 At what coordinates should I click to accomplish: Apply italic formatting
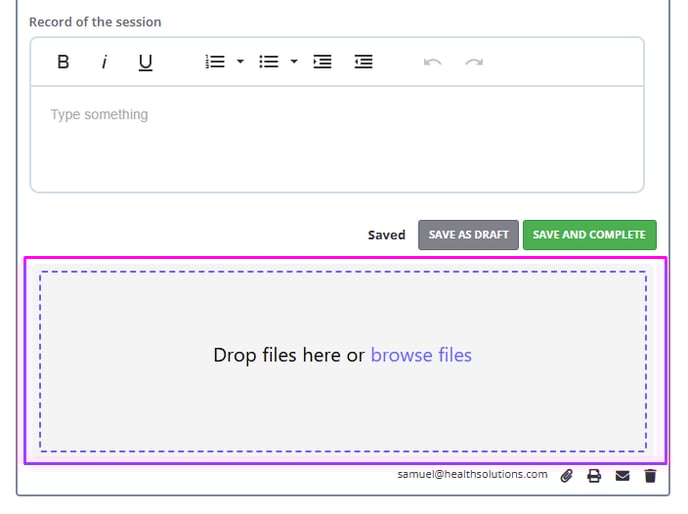(x=104, y=62)
